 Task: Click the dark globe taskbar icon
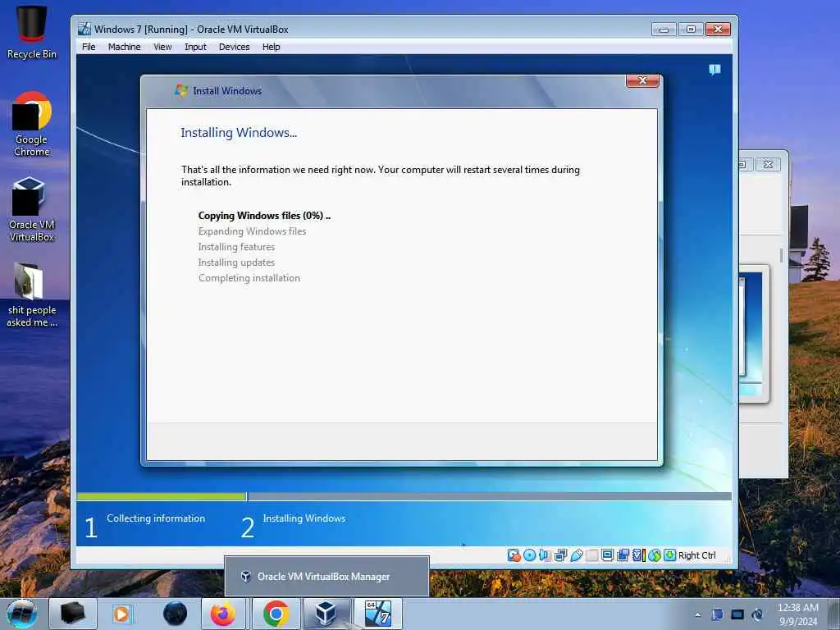point(175,614)
